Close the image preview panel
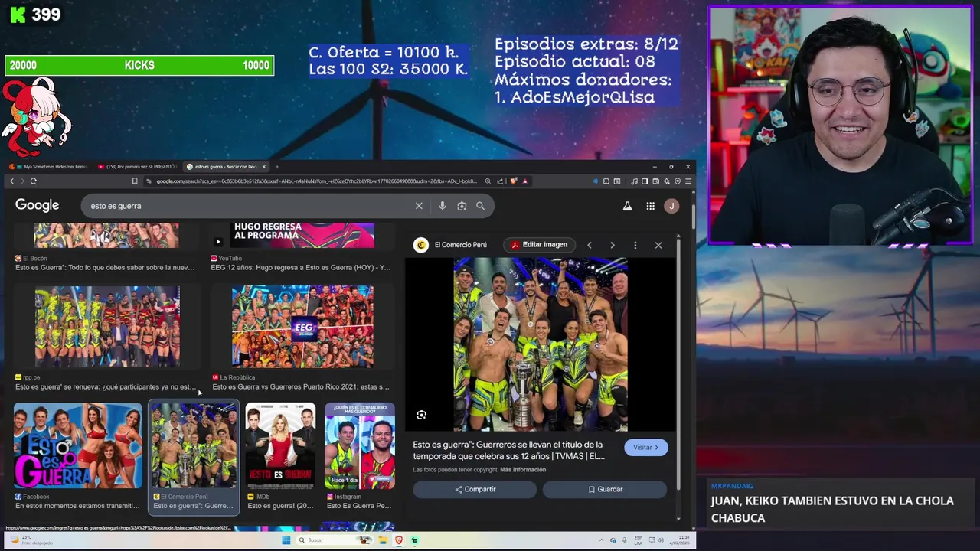Screen dimensions: 980x551 pos(658,245)
